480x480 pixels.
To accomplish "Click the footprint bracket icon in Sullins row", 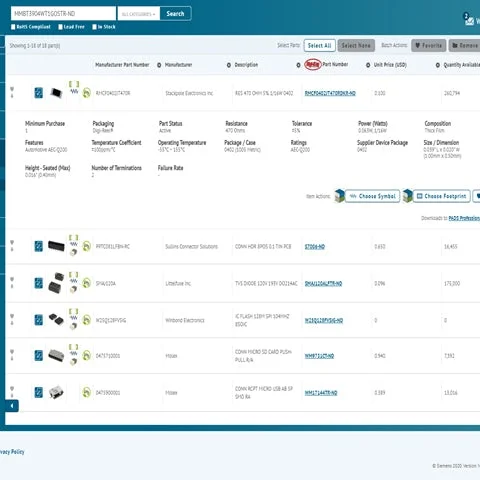I will [74, 237].
